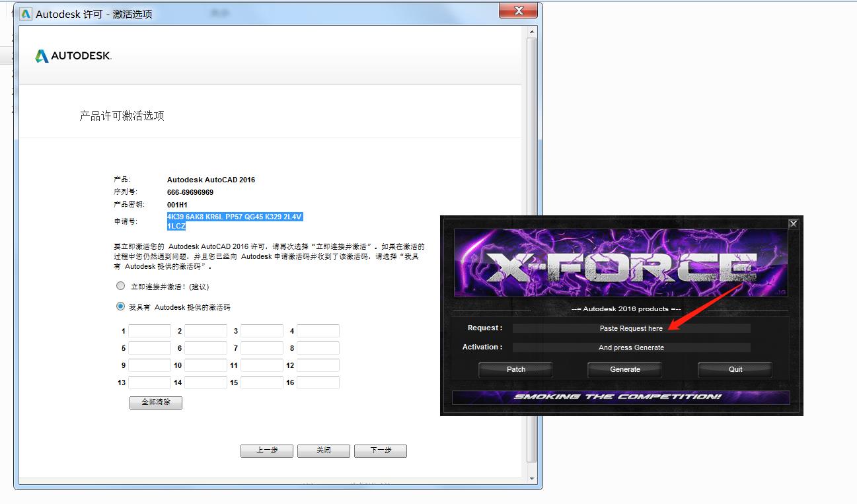The width and height of the screenshot is (857, 504).
Task: Click activation code field number 16
Action: pos(318,382)
